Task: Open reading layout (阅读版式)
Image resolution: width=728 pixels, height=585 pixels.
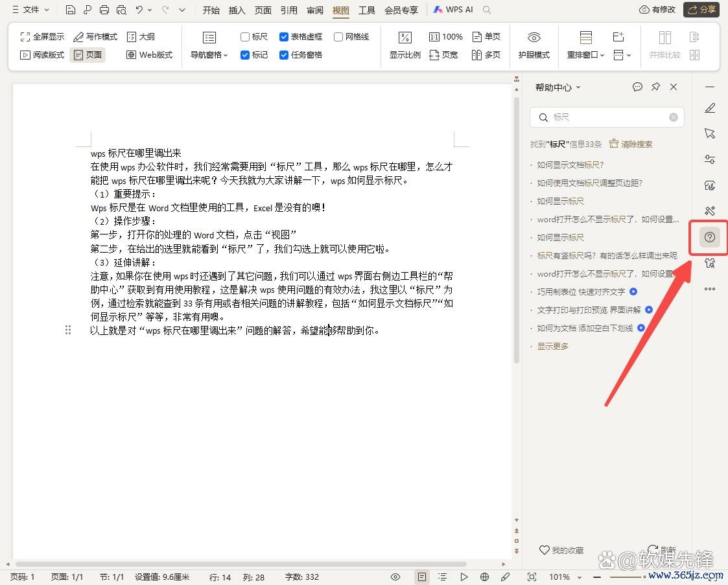Action: point(42,54)
